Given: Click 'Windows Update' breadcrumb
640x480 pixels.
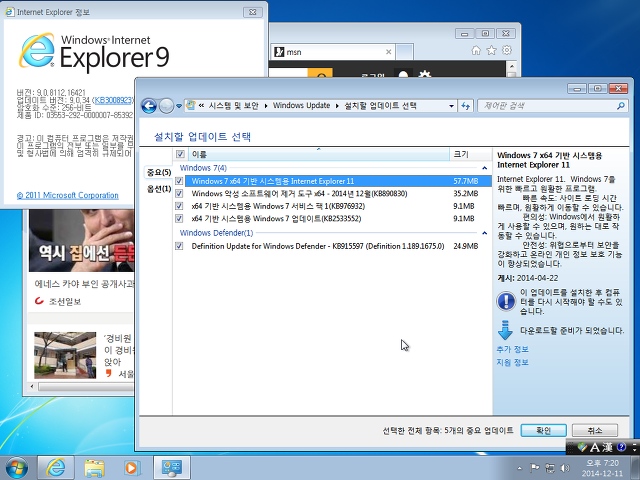Looking at the screenshot, I should point(301,106).
